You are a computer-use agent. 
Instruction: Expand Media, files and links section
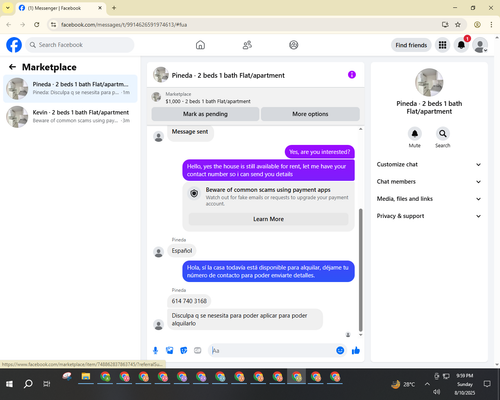pyautogui.click(x=429, y=199)
